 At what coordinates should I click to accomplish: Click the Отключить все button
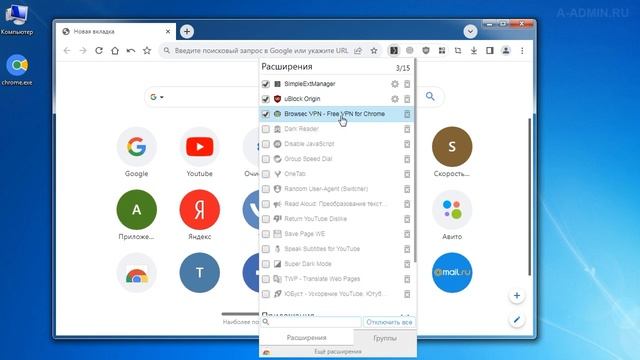[x=389, y=322]
